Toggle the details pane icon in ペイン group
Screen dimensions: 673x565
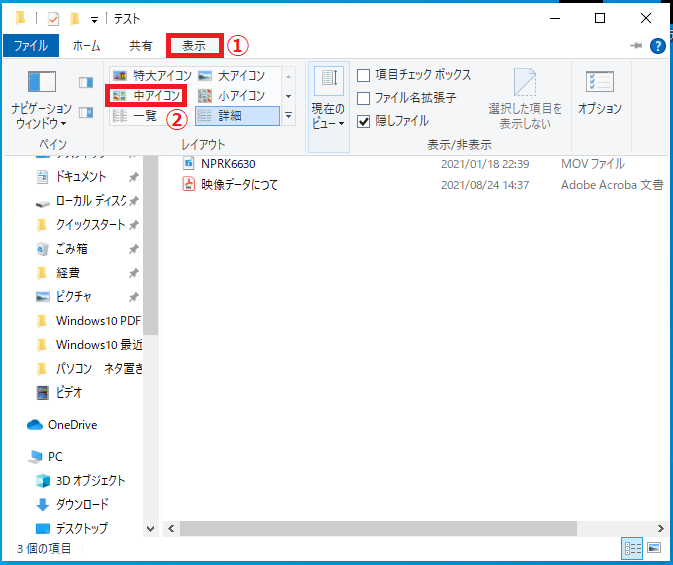[x=86, y=112]
